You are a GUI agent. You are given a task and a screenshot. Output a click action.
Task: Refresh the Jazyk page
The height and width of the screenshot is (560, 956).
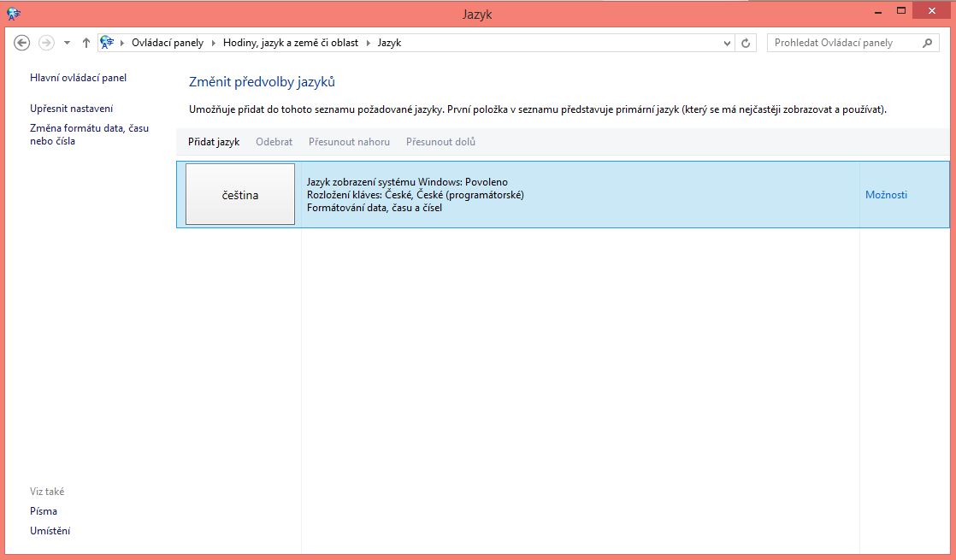tap(747, 43)
